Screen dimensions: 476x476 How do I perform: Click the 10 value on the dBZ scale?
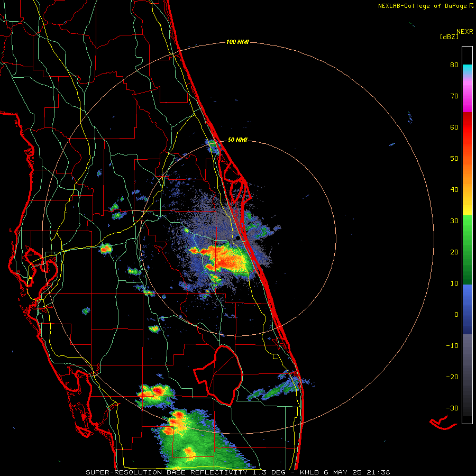pyautogui.click(x=454, y=283)
